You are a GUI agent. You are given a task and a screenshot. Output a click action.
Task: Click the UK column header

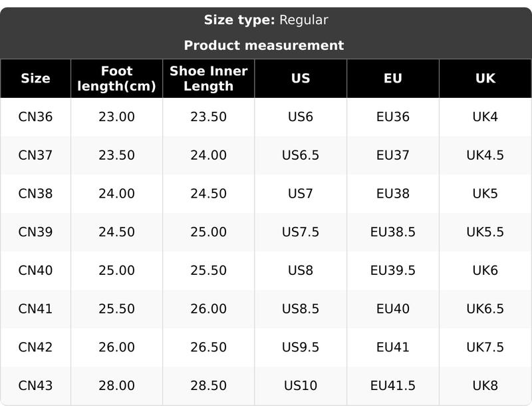(x=485, y=79)
